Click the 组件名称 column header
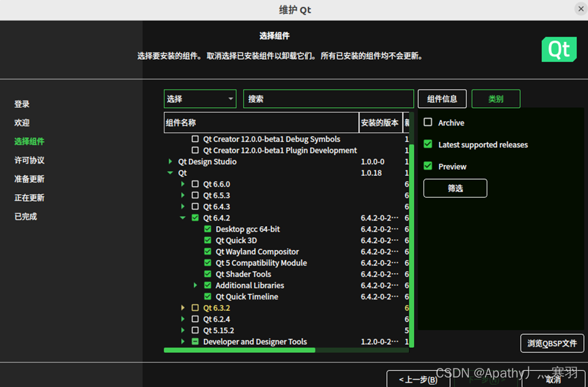This screenshot has width=588, height=387. (262, 122)
